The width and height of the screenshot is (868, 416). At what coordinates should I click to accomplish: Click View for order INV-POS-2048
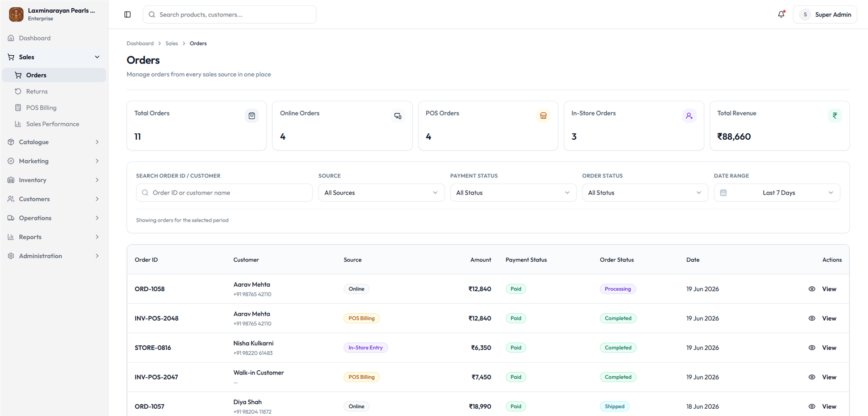[x=829, y=318]
